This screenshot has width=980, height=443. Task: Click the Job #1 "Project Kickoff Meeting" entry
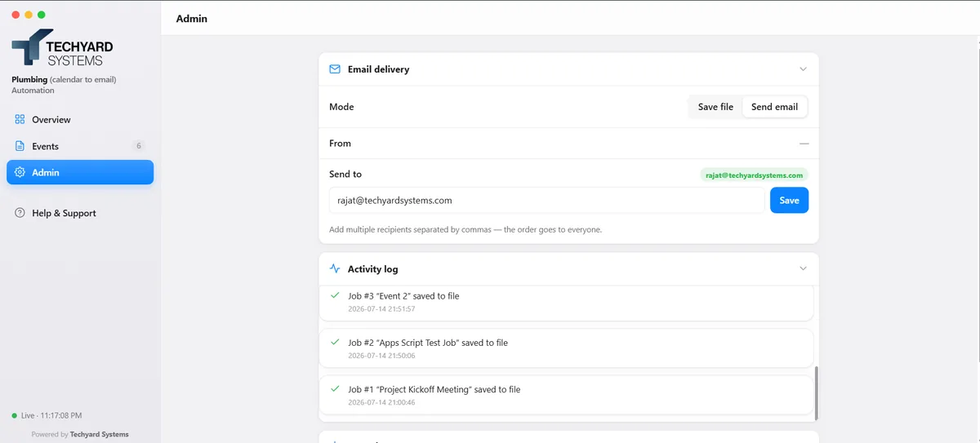(567, 395)
